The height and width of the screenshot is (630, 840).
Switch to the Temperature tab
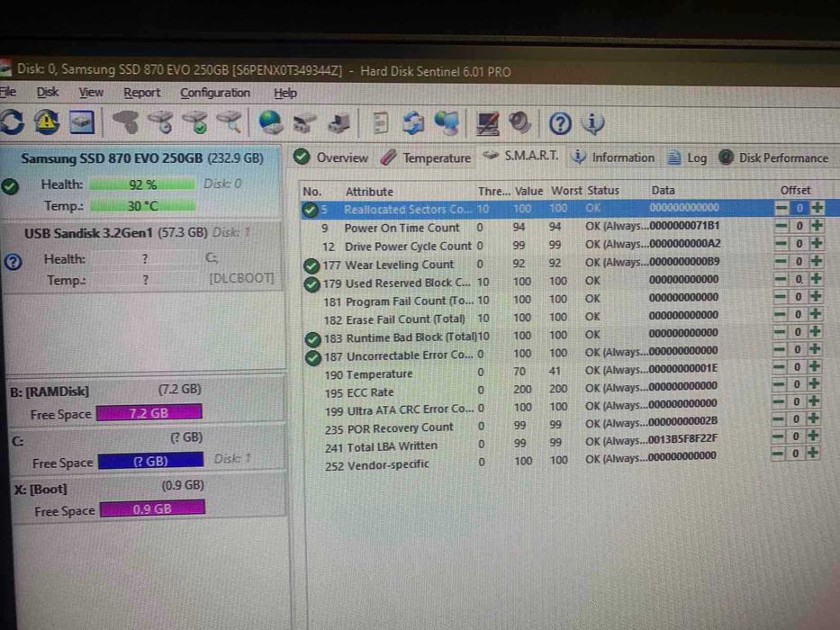[x=426, y=157]
